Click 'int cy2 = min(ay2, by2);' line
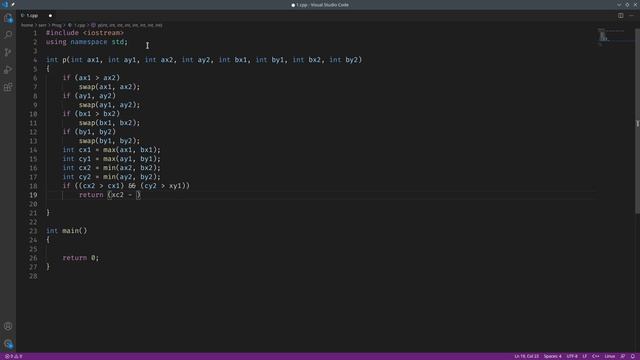 (x=111, y=177)
